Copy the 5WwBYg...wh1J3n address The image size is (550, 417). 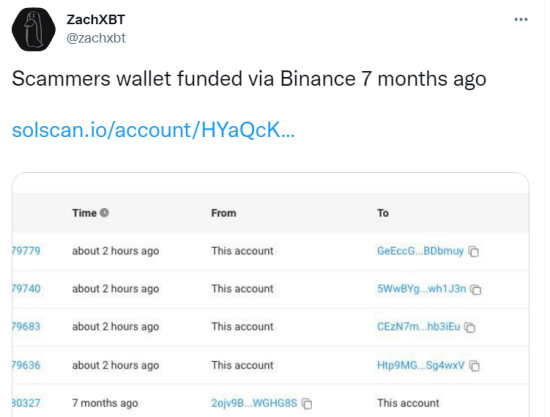coord(476,289)
